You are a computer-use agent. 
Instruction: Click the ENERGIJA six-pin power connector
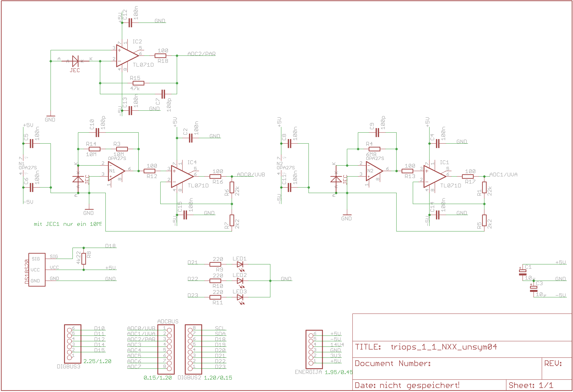click(x=314, y=349)
